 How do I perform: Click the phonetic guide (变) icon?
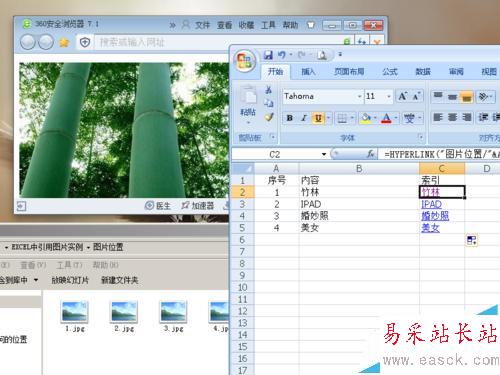click(x=409, y=118)
